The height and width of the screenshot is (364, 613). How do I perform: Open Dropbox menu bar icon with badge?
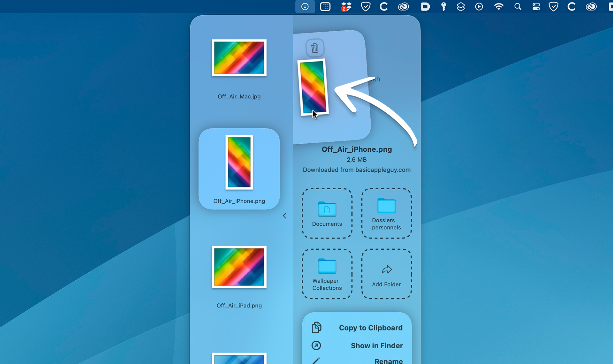coord(346,7)
